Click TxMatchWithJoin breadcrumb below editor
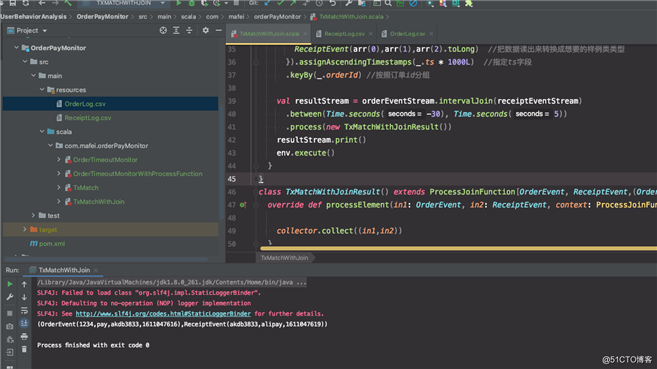Screen dimensions: 657x369 tap(284, 258)
